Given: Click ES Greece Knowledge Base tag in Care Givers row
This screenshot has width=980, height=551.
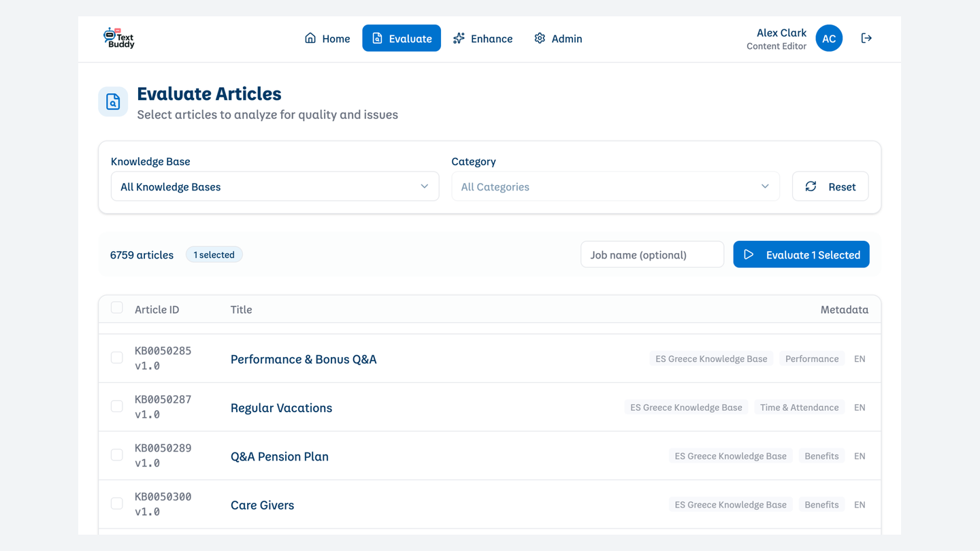Looking at the screenshot, I should click(x=730, y=505).
